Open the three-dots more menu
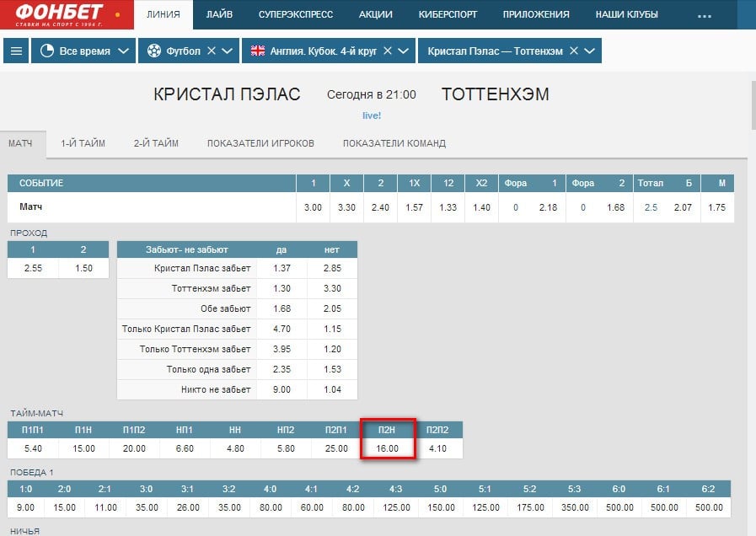Image resolution: width=756 pixels, height=536 pixels. coord(705,16)
